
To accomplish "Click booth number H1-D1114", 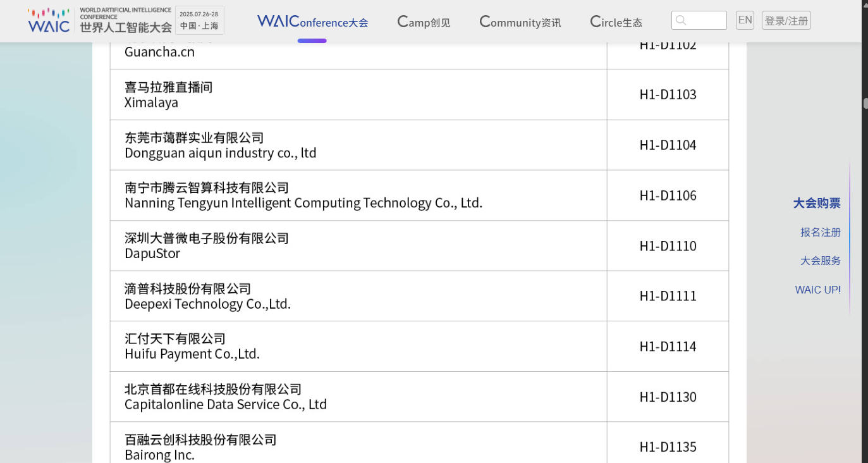I will 668,347.
